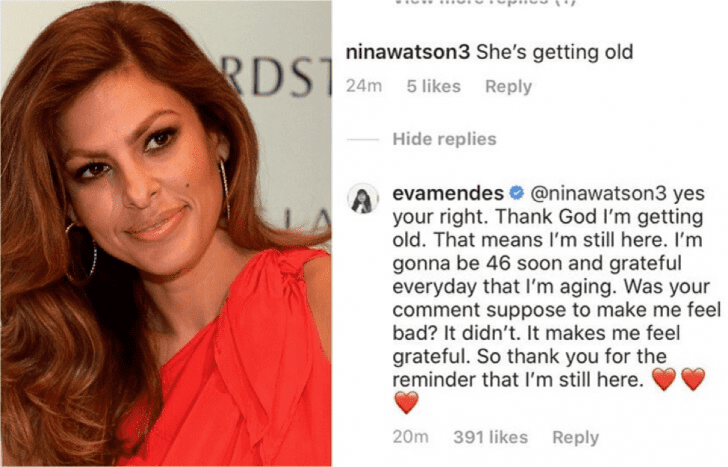728x467 pixels.
Task: Click the 24m timestamp
Action: (364, 86)
